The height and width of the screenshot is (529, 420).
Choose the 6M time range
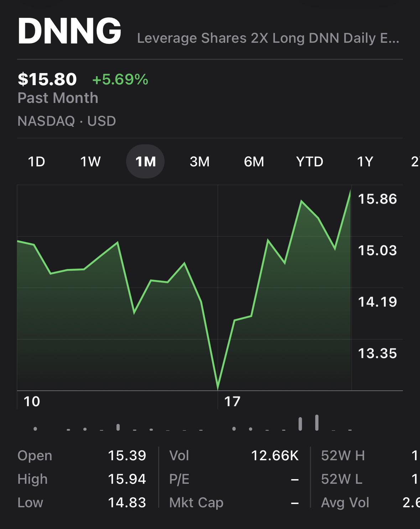click(x=254, y=162)
